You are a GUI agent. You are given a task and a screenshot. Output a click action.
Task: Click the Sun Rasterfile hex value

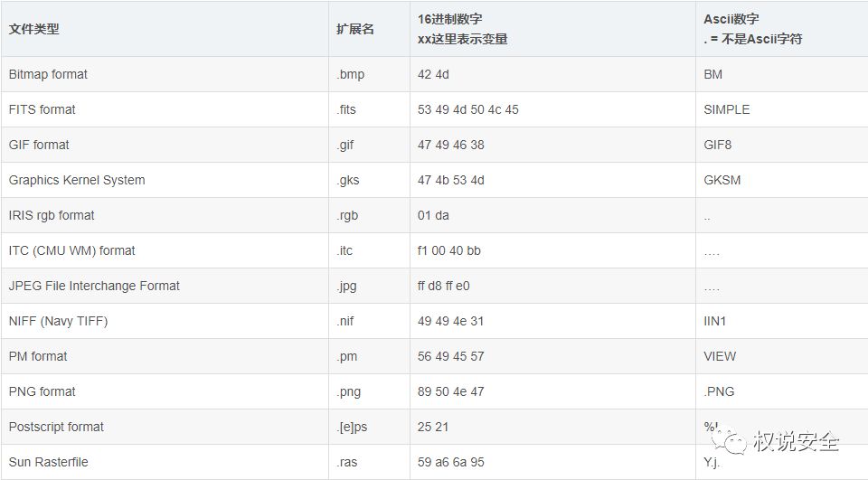451,462
